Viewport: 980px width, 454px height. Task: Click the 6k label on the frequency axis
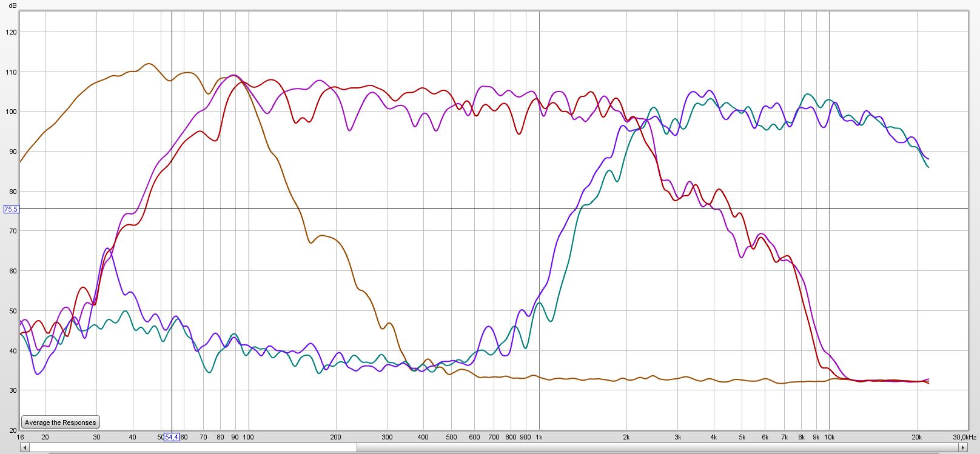tap(765, 437)
